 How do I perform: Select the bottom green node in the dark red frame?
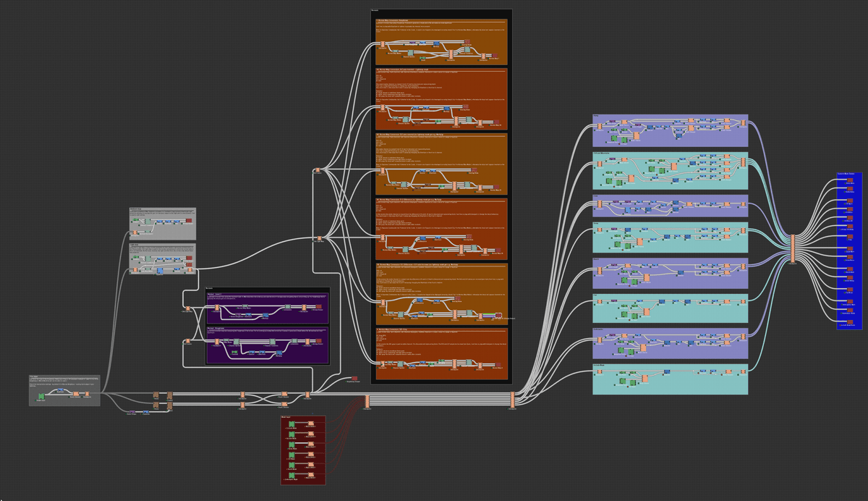[x=292, y=476]
